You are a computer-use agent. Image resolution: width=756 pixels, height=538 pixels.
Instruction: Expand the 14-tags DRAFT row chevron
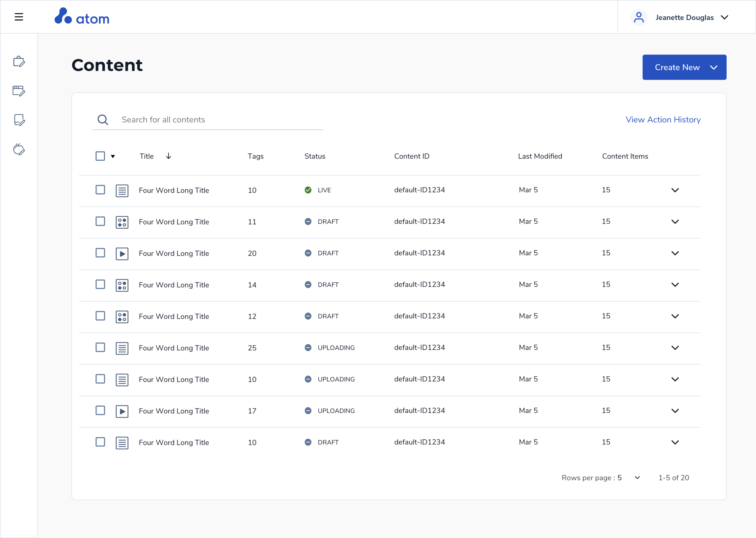point(675,284)
